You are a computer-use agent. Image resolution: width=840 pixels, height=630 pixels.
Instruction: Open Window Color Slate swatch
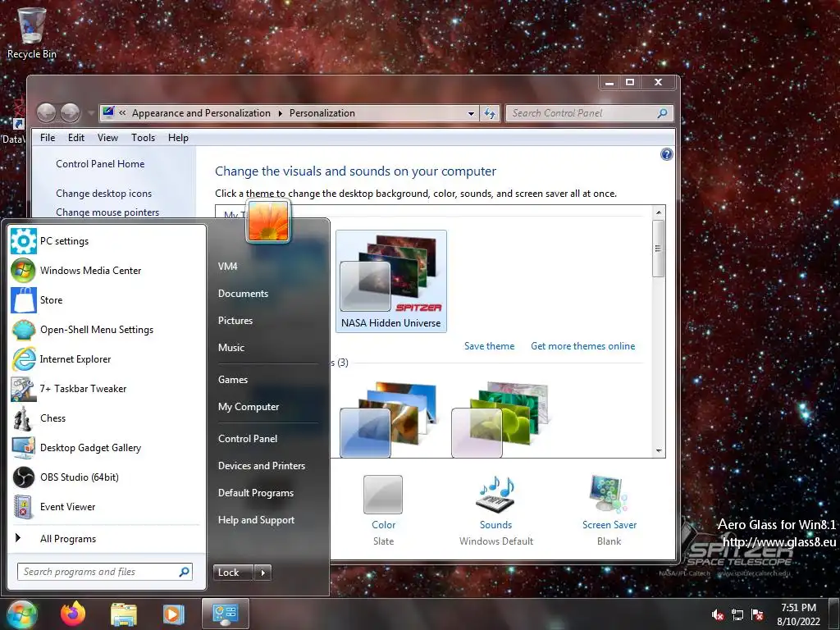click(x=383, y=495)
